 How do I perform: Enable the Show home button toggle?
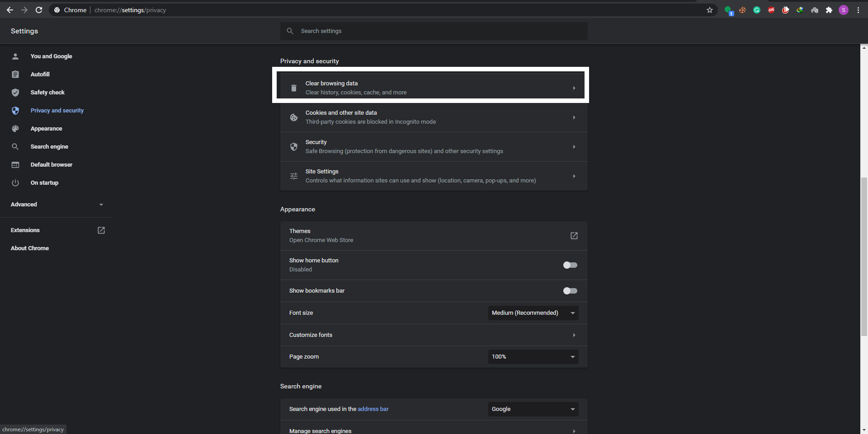570,265
